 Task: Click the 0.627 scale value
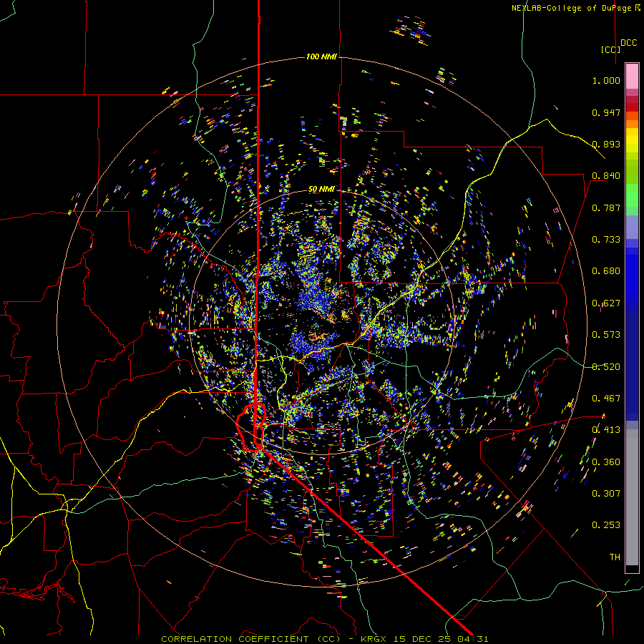click(606, 303)
